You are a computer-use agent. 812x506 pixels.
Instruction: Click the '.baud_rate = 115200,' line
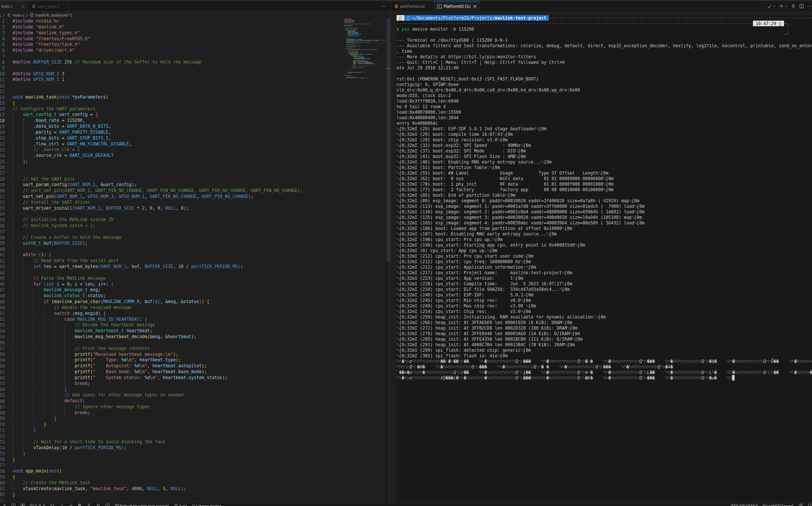(59, 120)
